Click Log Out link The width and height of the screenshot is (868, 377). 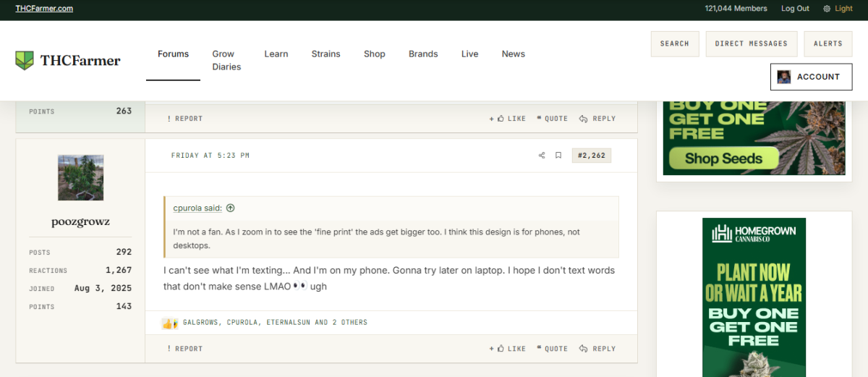tap(796, 9)
